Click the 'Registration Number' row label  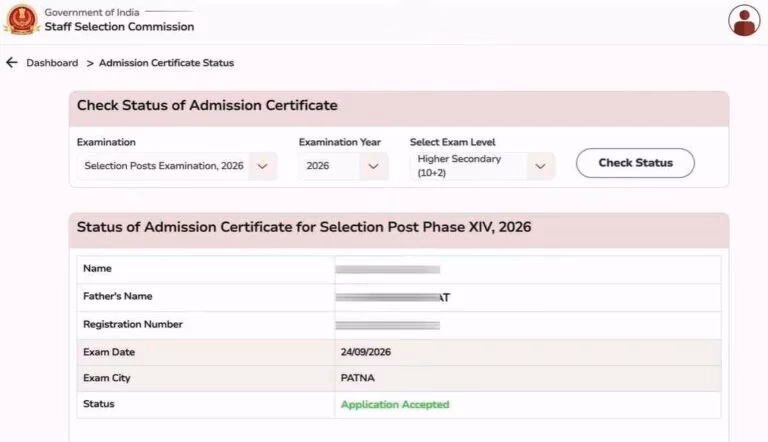[x=133, y=324]
